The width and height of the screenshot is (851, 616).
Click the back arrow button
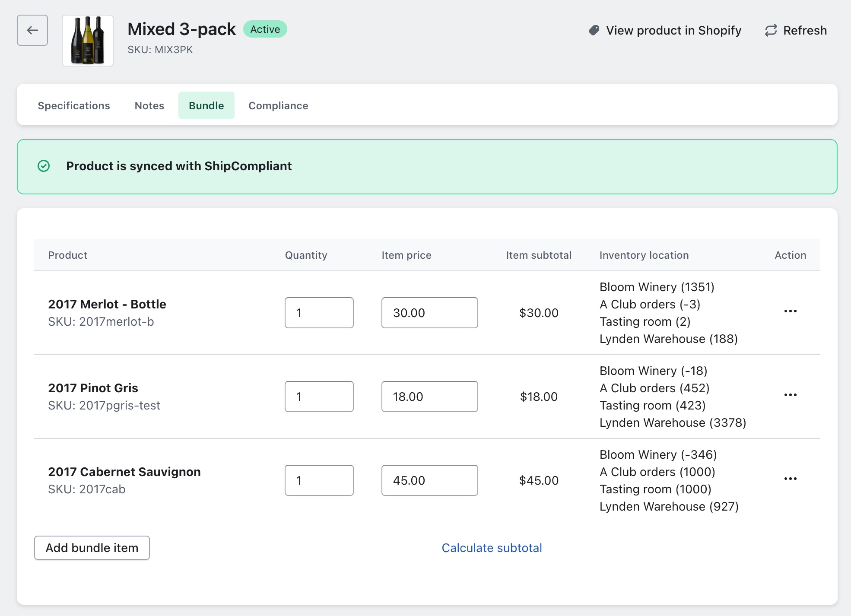click(x=32, y=30)
